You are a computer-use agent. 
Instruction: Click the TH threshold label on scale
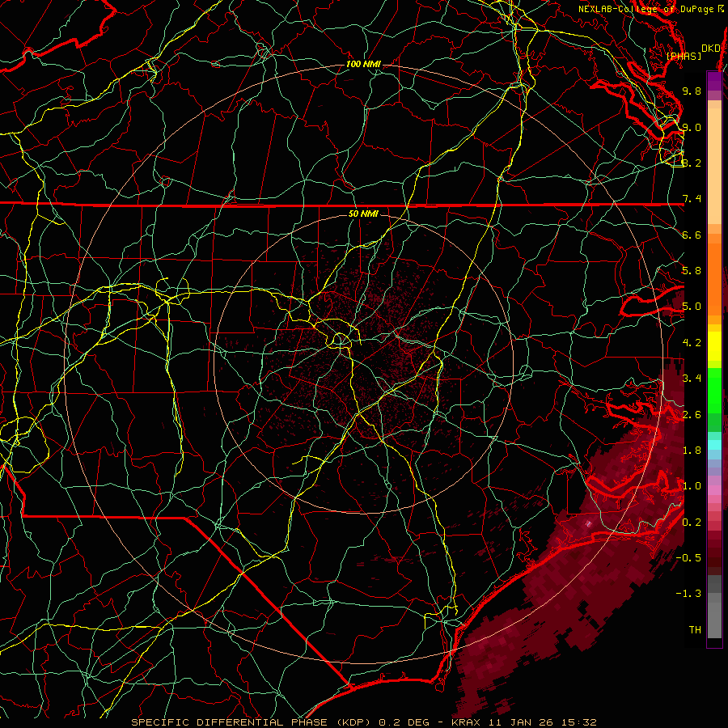(x=695, y=630)
